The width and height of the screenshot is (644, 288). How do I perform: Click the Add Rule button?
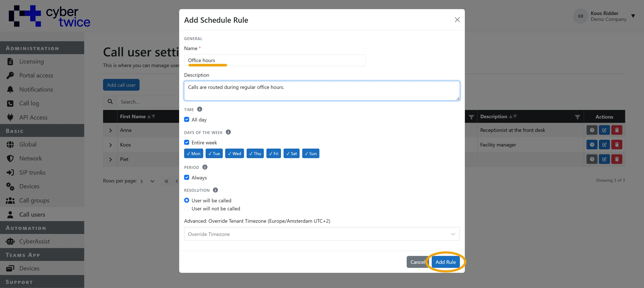coord(445,262)
